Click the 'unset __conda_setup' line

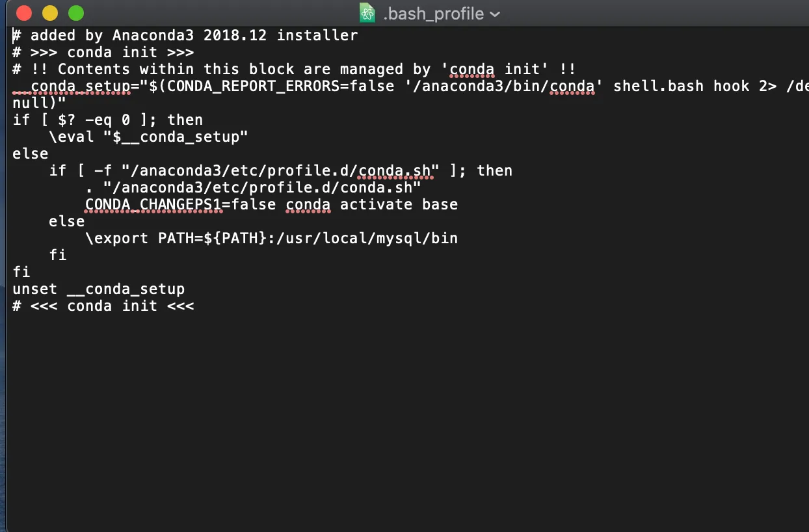point(98,289)
